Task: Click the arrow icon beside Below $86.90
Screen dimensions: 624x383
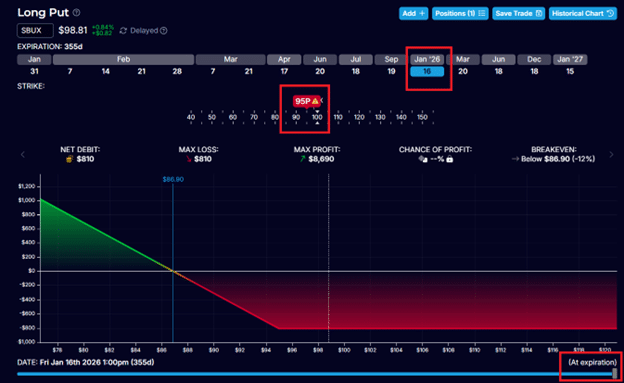Action: point(515,159)
